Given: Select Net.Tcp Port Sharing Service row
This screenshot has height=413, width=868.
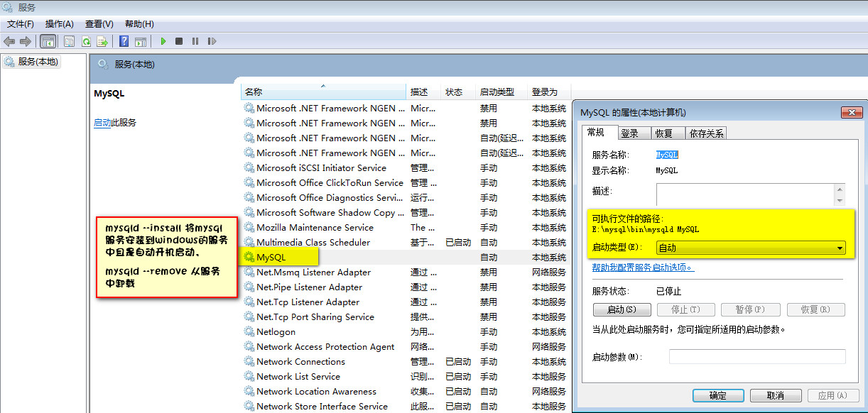Looking at the screenshot, I should click(x=405, y=316).
